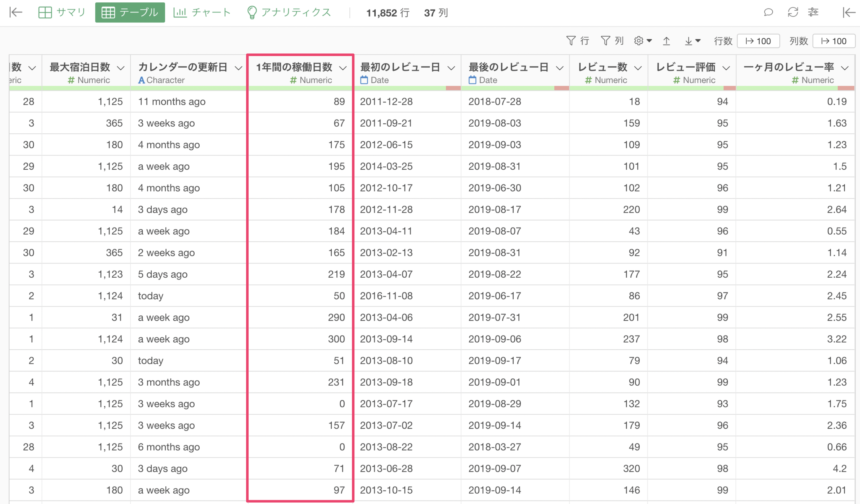Open 最後のレビュー日 column menu chevron
The width and height of the screenshot is (860, 504).
click(560, 68)
